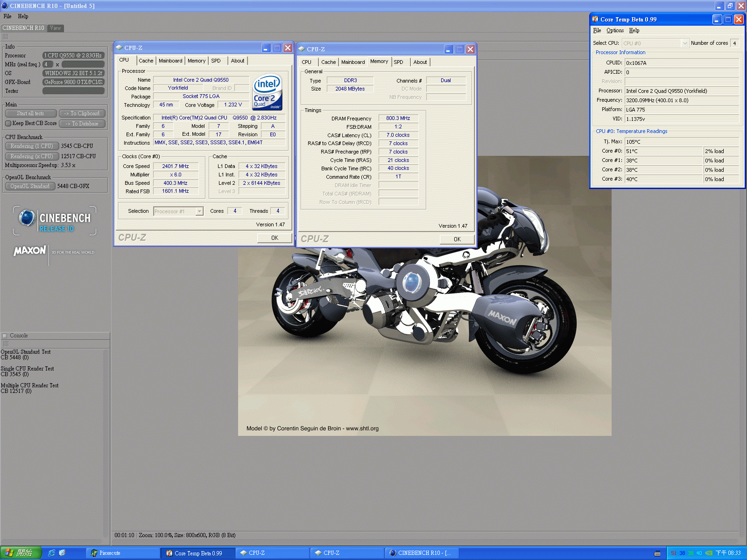The image size is (747, 560).
Task: Click the MAXON logo in left panel
Action: 30,251
